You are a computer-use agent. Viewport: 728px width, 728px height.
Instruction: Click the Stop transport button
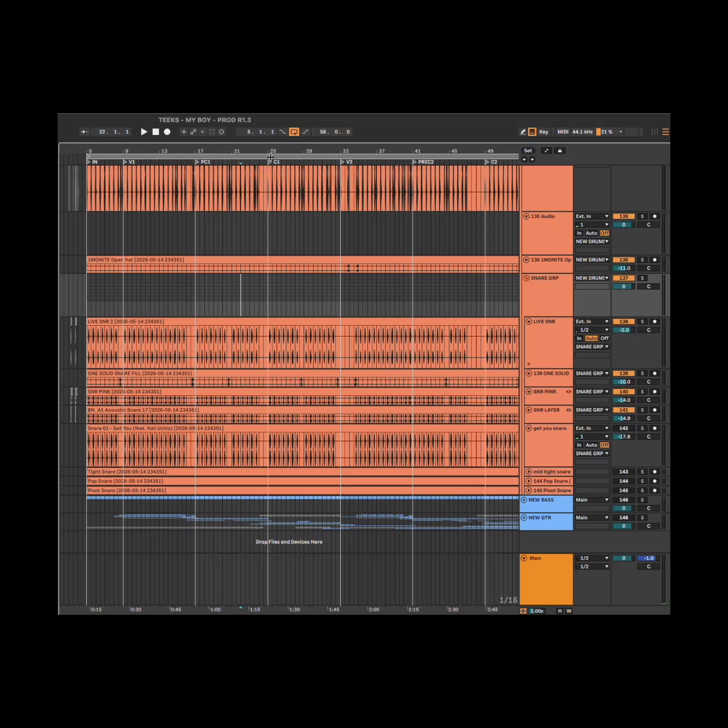[x=156, y=132]
